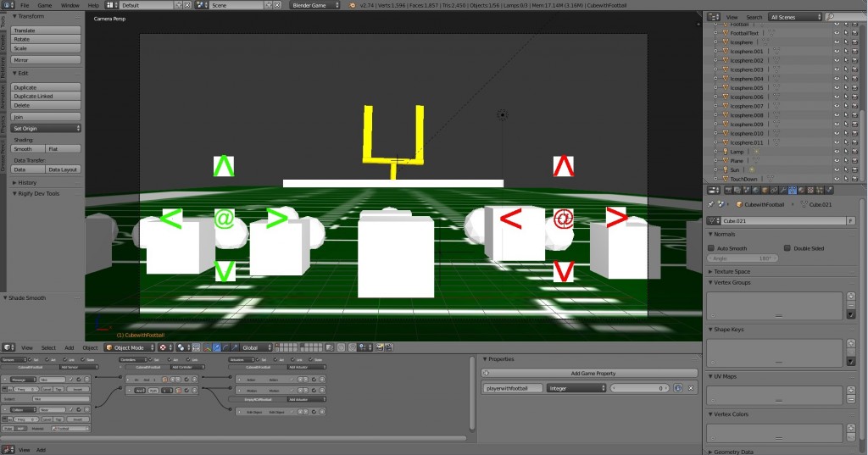The image size is (868, 455).
Task: Set shading to Smooth
Action: tap(28, 149)
